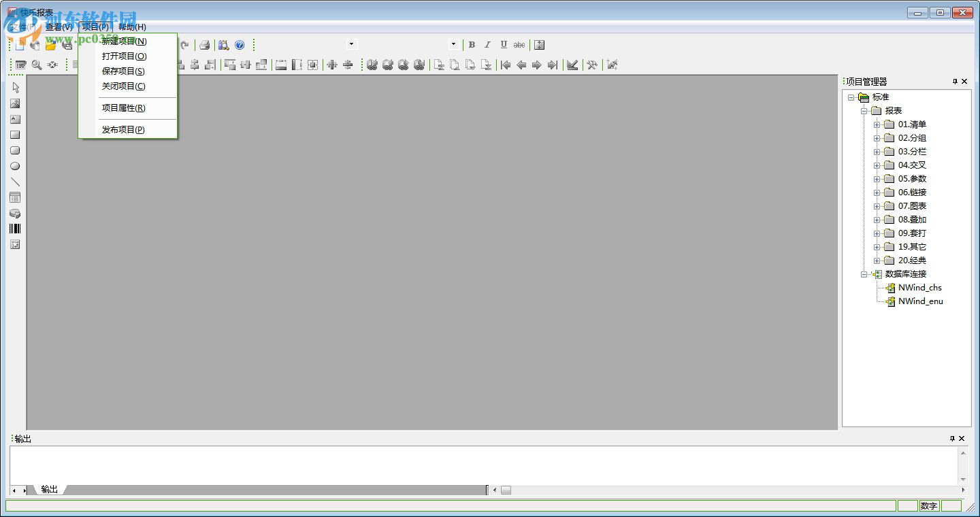Select the last tool under the barcode
The width and height of the screenshot is (980, 517).
pos(15,244)
